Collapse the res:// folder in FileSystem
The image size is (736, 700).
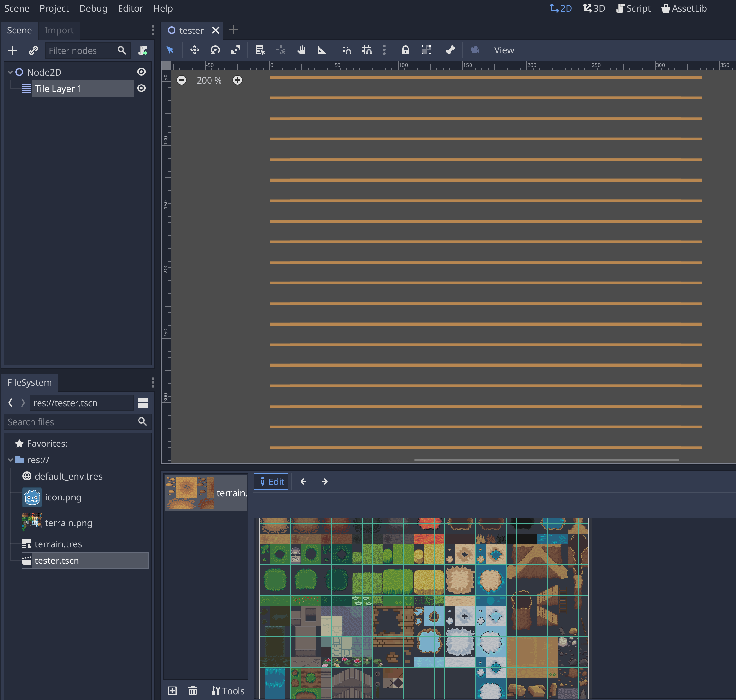10,460
